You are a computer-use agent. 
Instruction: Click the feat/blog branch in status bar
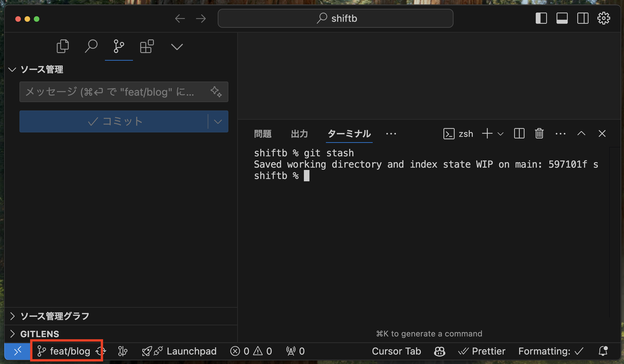(64, 351)
